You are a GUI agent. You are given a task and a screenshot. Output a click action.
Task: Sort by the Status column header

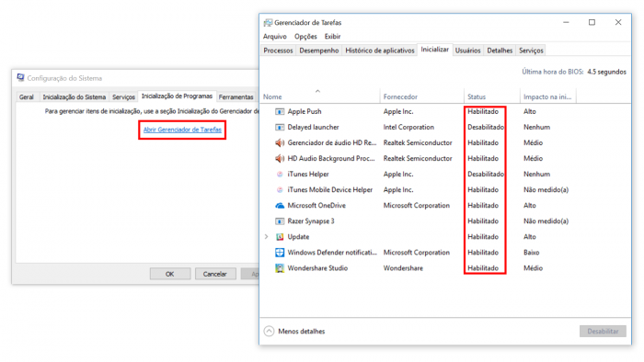coord(477,97)
